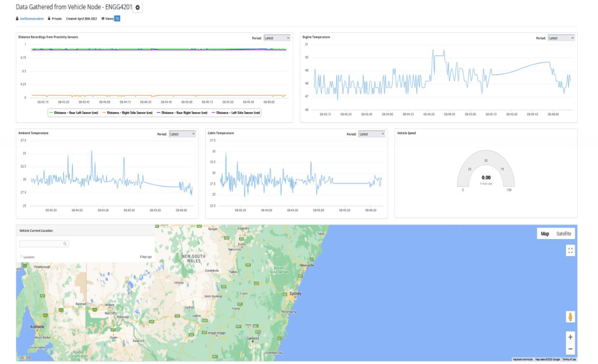Expand Period dropdown in Ambient Temperature widget
The height and width of the screenshot is (364, 598).
pyautogui.click(x=182, y=134)
